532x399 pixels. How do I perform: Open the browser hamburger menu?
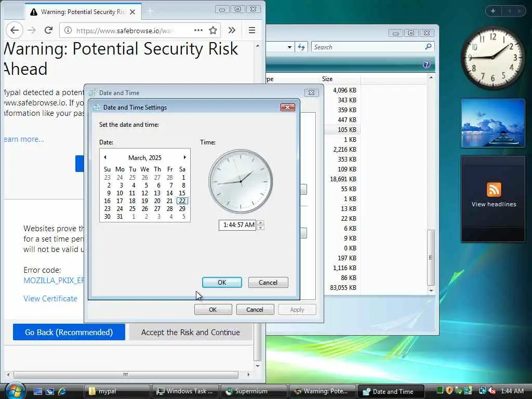[x=252, y=30]
